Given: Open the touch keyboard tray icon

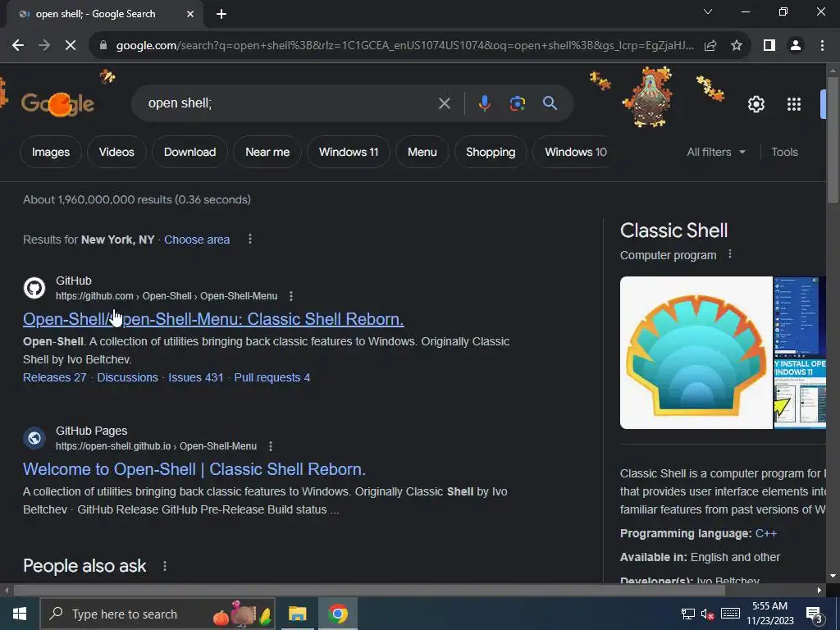Looking at the screenshot, I should click(730, 614).
